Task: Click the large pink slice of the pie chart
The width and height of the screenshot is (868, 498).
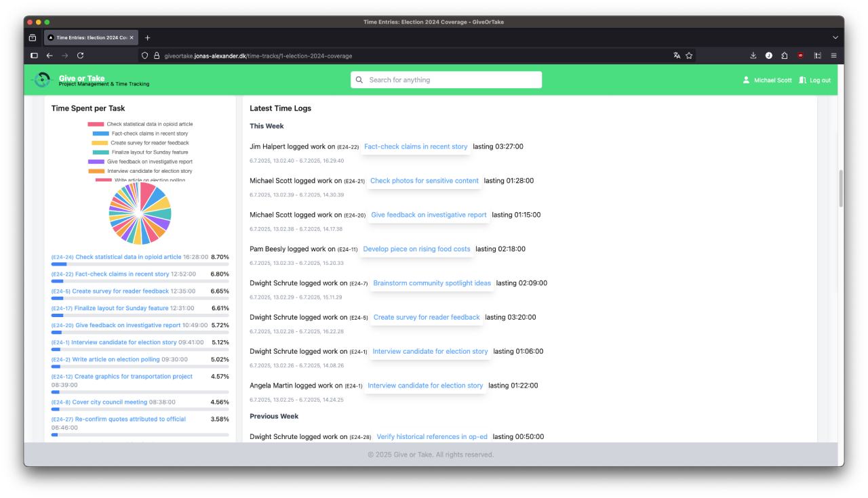Action: click(148, 194)
